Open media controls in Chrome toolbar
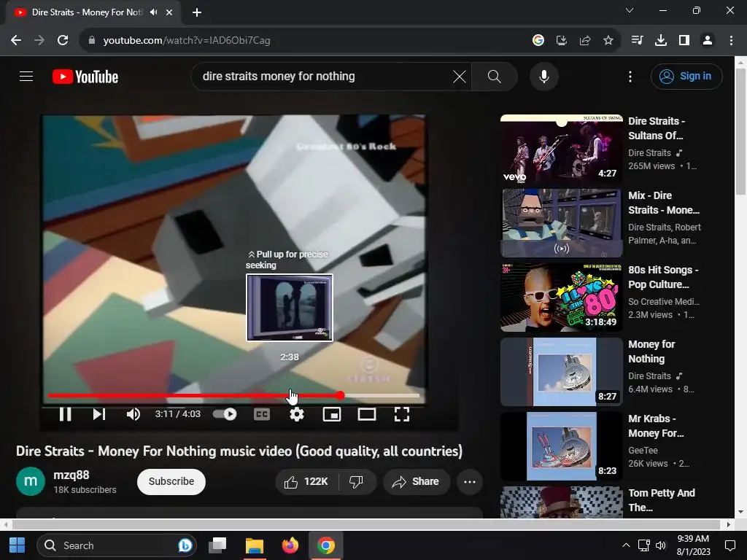Image resolution: width=747 pixels, height=560 pixels. pos(637,41)
